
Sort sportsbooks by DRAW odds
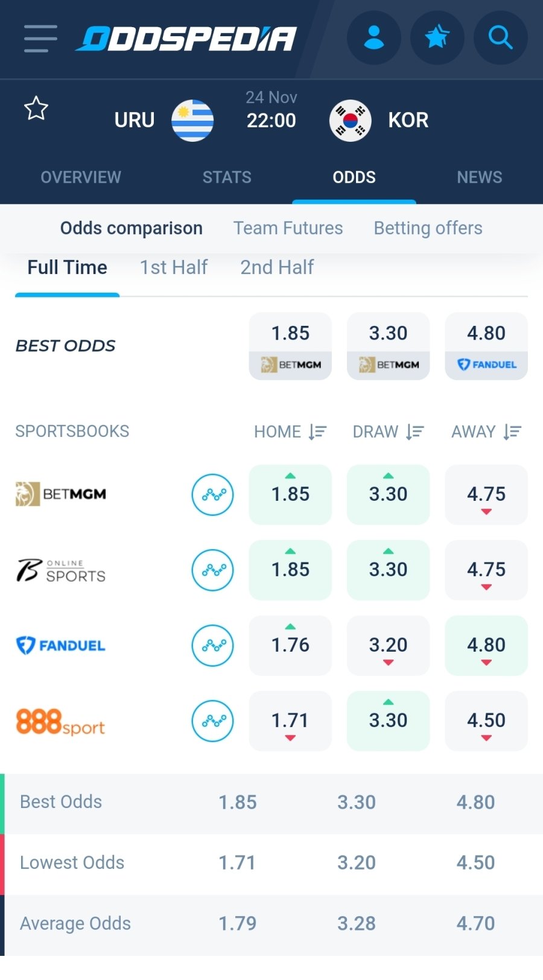[389, 431]
